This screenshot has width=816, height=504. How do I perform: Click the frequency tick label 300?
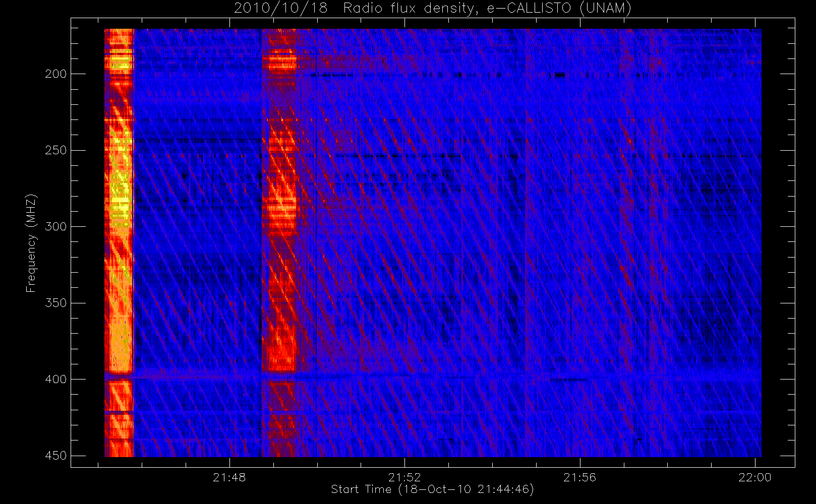[x=55, y=226]
